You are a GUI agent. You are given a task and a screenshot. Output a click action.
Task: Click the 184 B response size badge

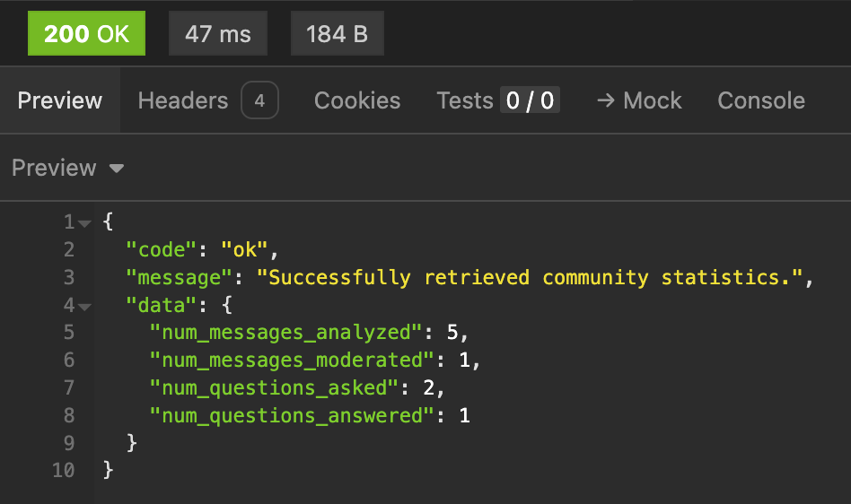click(x=337, y=35)
